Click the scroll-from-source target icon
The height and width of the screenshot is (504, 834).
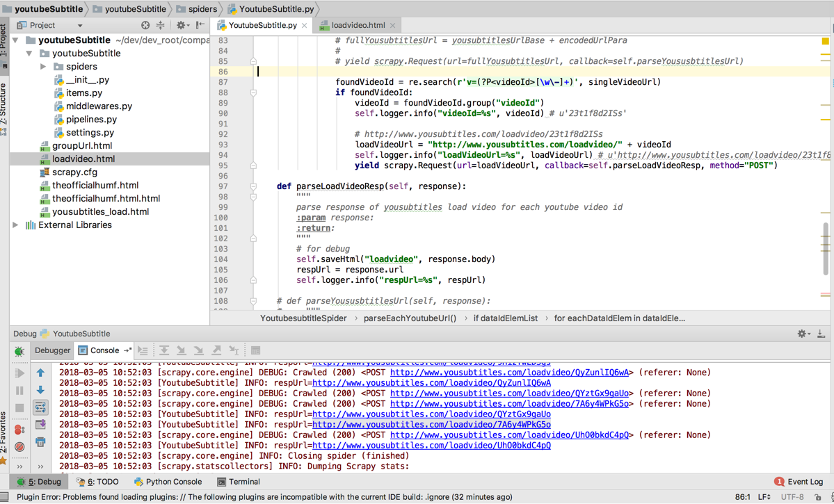[x=145, y=25]
